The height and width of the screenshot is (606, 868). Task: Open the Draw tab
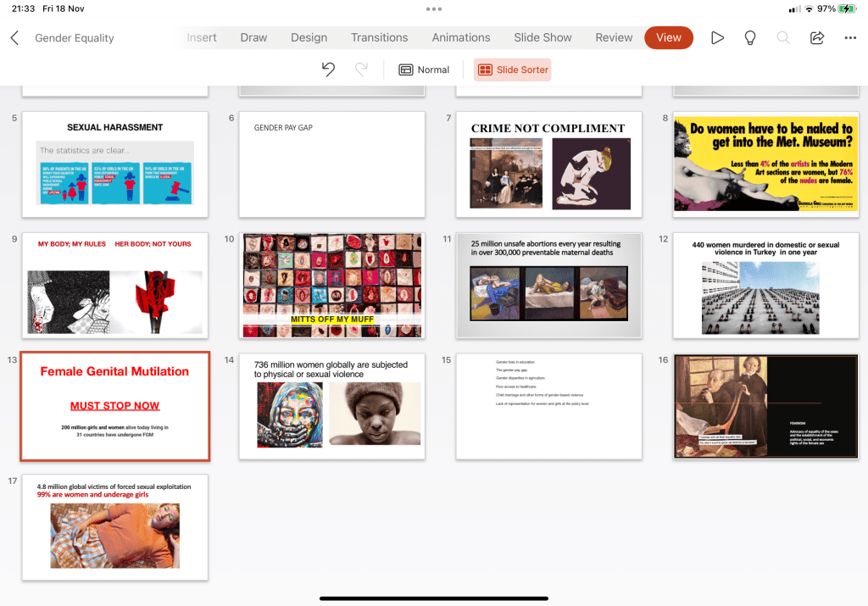253,37
